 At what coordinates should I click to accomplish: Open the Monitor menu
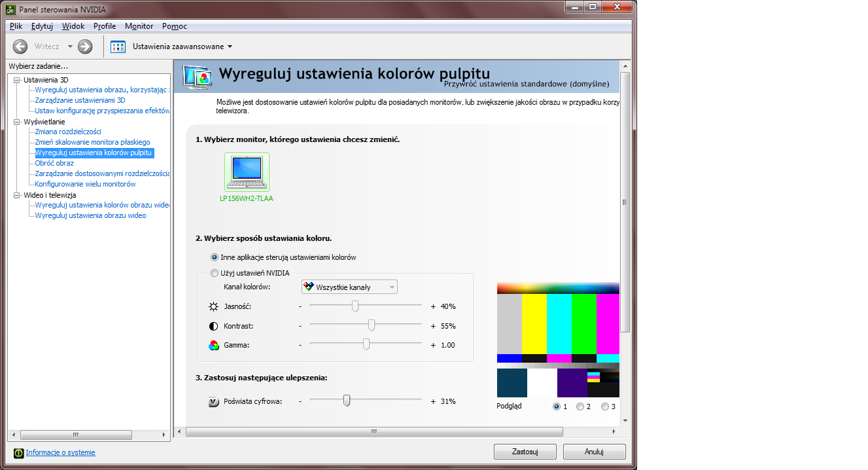click(139, 26)
